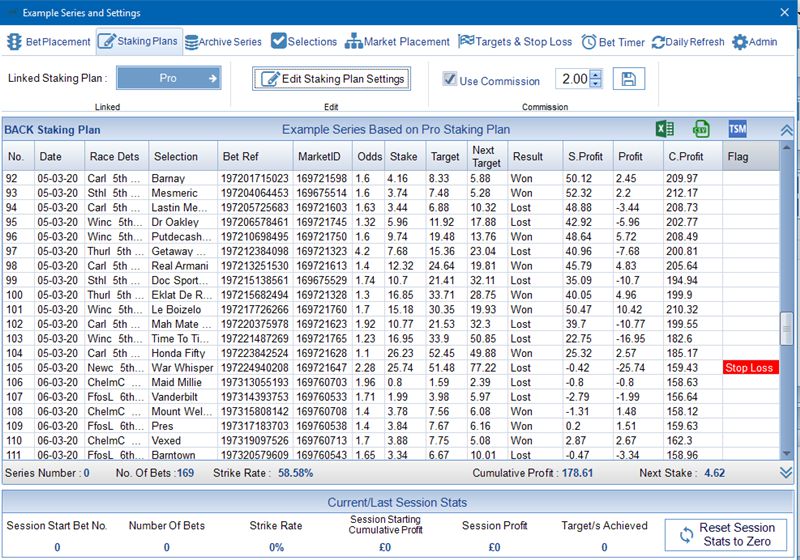Save the commission with the floppy disk icon
The height and width of the screenshot is (560, 800).
coord(629,79)
